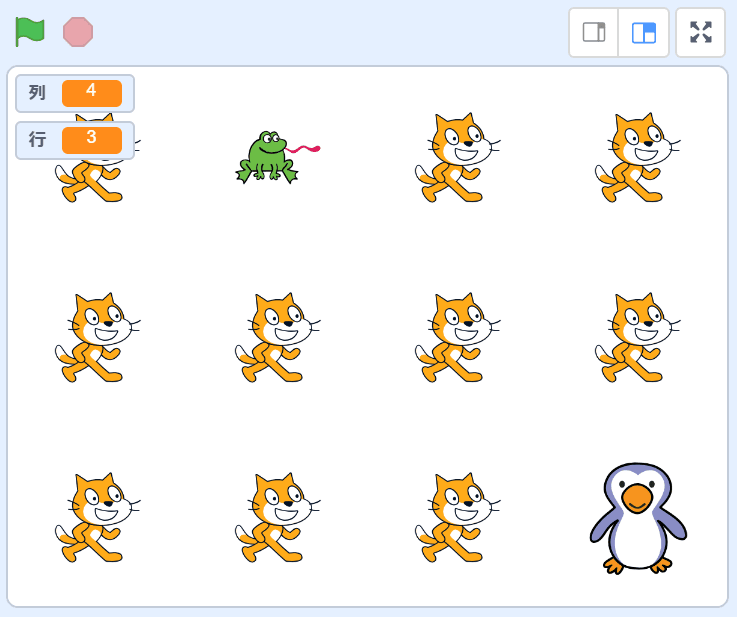Click the cat directly above the penguin
Image resolution: width=737 pixels, height=617 pixels.
(637, 337)
